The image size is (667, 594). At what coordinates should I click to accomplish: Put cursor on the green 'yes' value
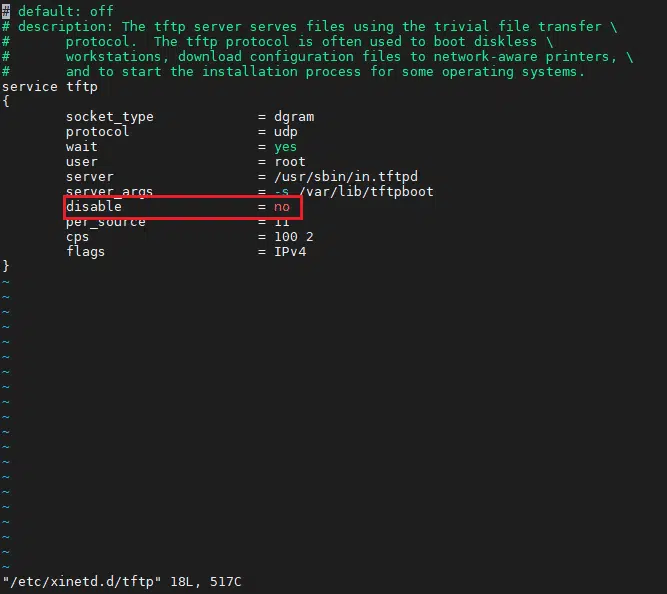click(x=286, y=147)
